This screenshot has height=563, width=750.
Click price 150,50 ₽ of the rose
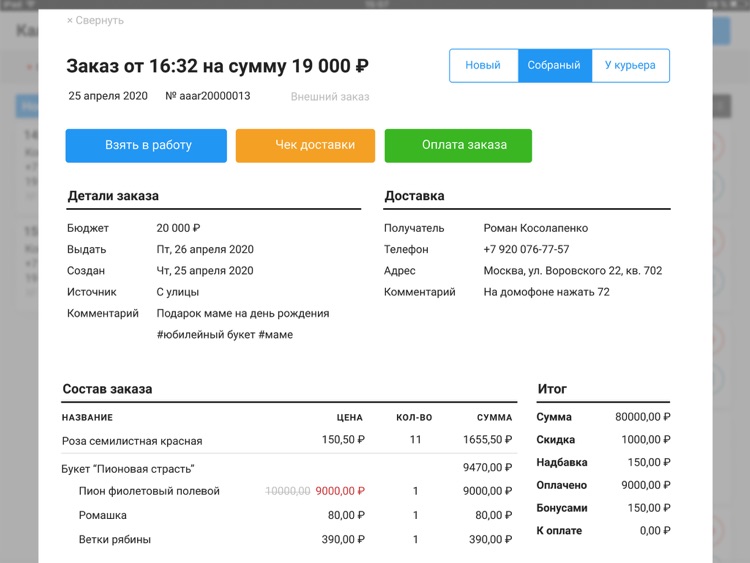pyautogui.click(x=343, y=440)
